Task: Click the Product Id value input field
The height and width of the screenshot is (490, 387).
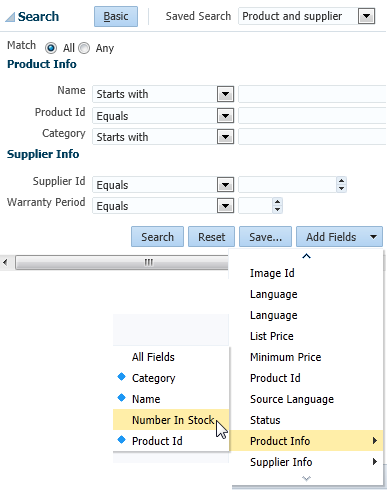Action: click(x=312, y=116)
